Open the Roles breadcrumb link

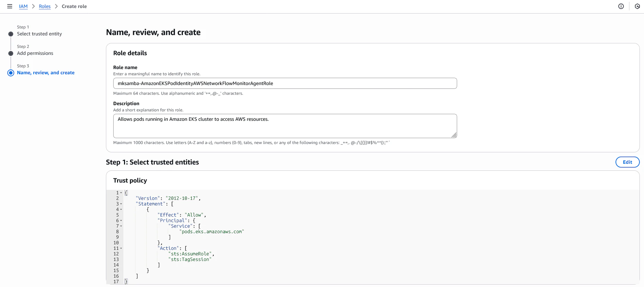(45, 6)
